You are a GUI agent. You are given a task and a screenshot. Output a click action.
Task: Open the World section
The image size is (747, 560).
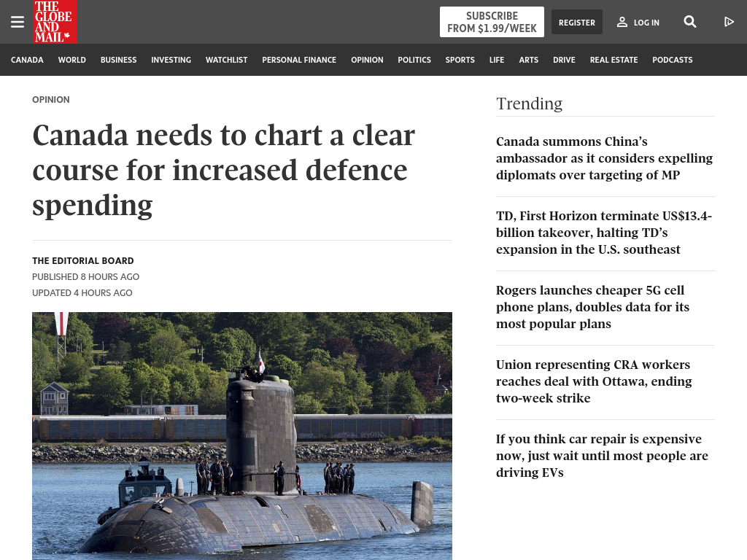(x=72, y=60)
